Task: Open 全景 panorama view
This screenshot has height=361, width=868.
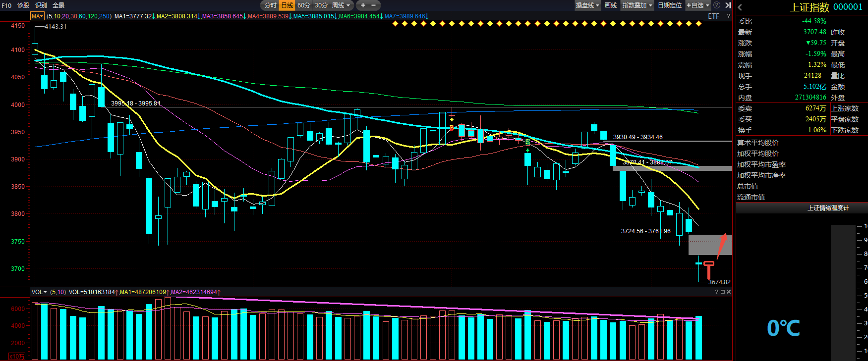Action: 58,5
